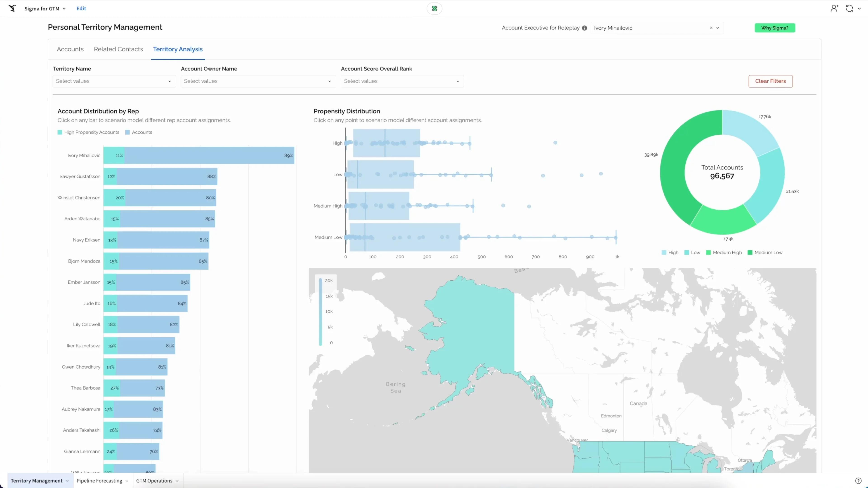Expand the GTM Operations page menu chevron

click(177, 481)
